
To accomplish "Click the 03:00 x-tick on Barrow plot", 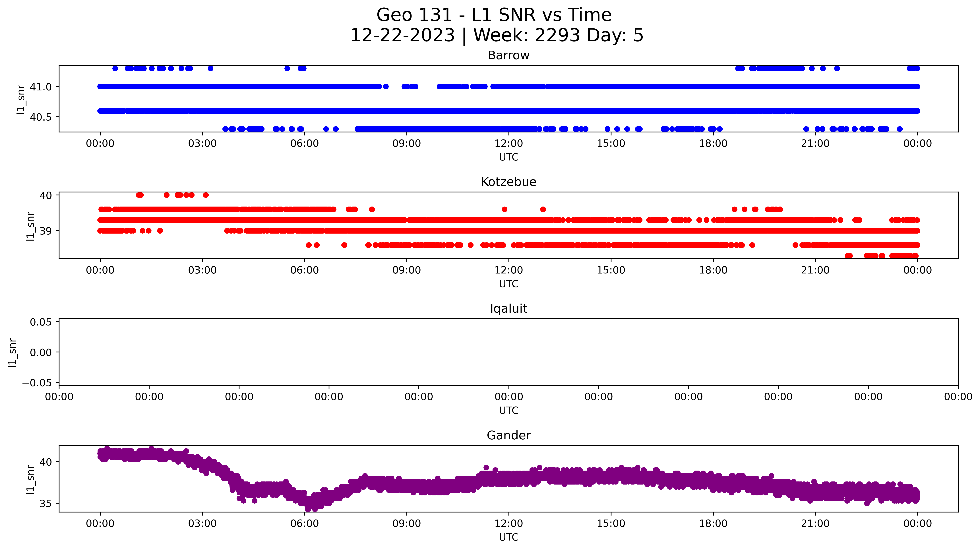I will click(202, 144).
